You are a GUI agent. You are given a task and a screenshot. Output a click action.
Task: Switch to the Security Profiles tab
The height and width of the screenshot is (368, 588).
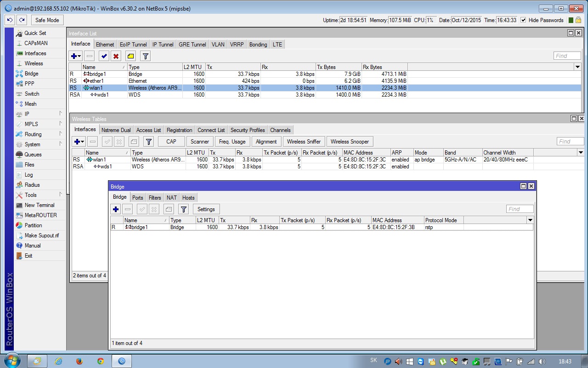tap(248, 130)
